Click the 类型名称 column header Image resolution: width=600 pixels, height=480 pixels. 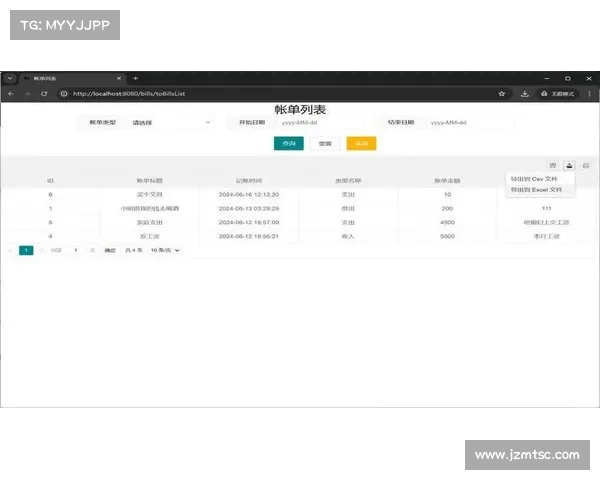[348, 181]
